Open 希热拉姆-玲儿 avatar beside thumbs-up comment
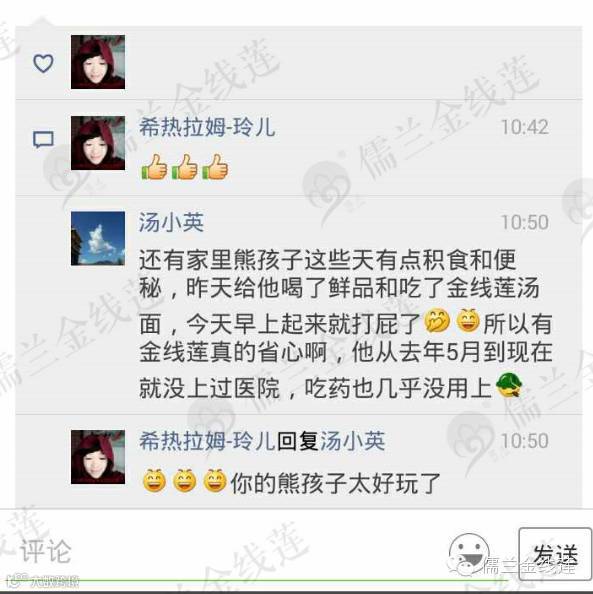The width and height of the screenshot is (593, 594). (98, 143)
